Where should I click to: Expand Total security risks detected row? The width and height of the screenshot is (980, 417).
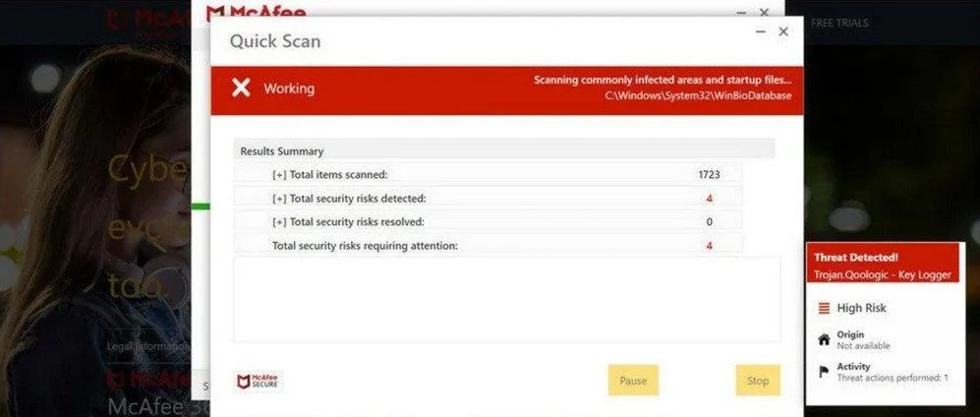point(279,199)
